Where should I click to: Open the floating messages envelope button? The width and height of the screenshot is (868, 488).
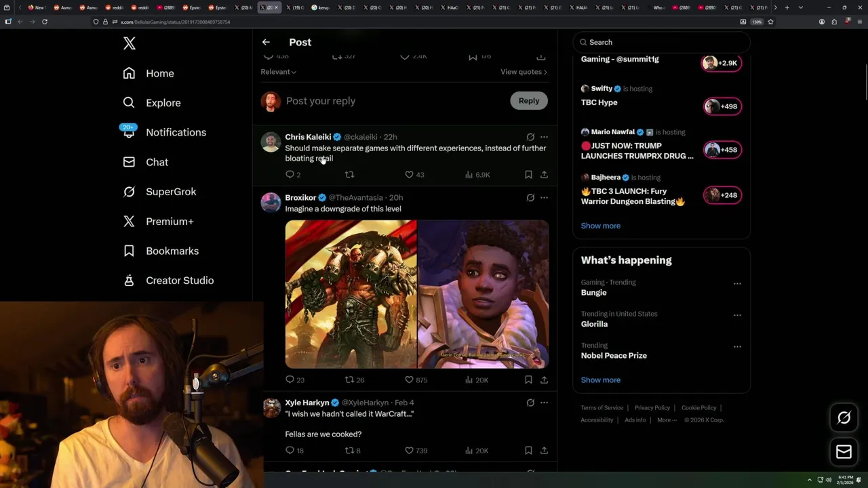point(844,452)
